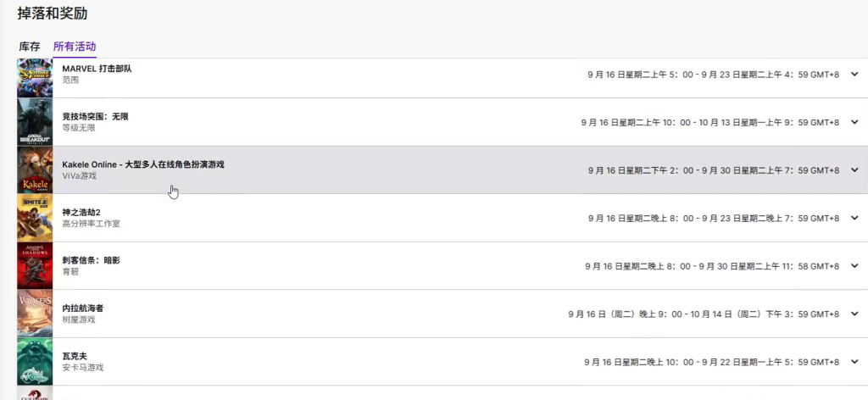Expand the 内拉航海者 campaign chevron
Screen dimensions: 868x400
pos(854,314)
